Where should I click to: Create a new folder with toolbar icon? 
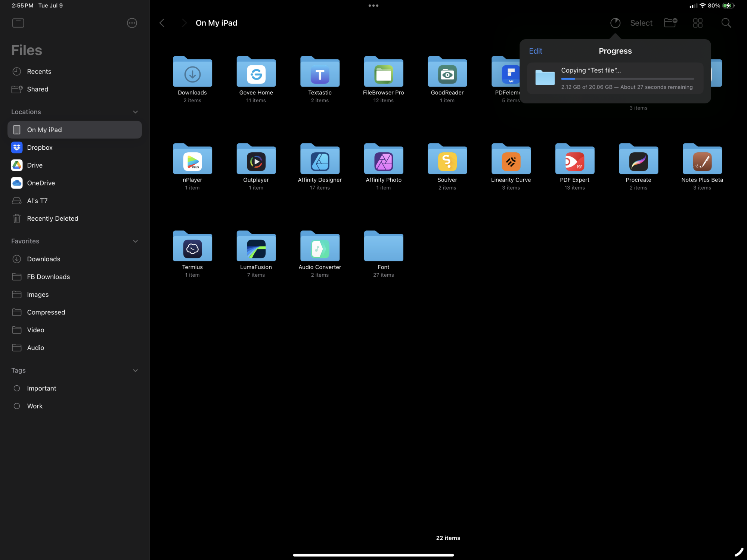[x=670, y=23]
